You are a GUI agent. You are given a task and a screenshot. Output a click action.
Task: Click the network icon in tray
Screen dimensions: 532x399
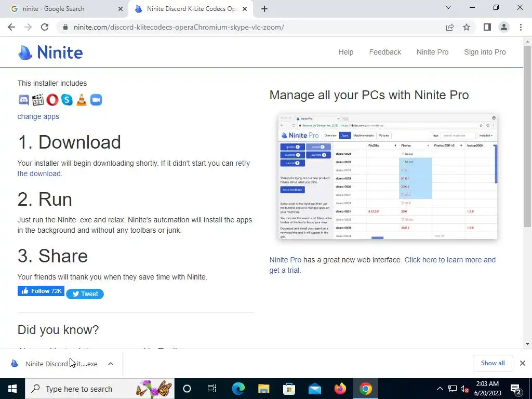click(453, 389)
